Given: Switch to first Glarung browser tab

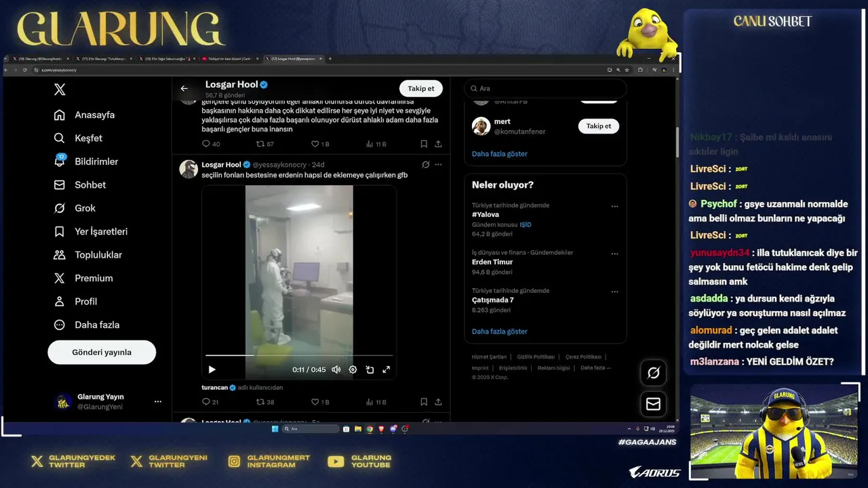Looking at the screenshot, I should click(x=40, y=59).
